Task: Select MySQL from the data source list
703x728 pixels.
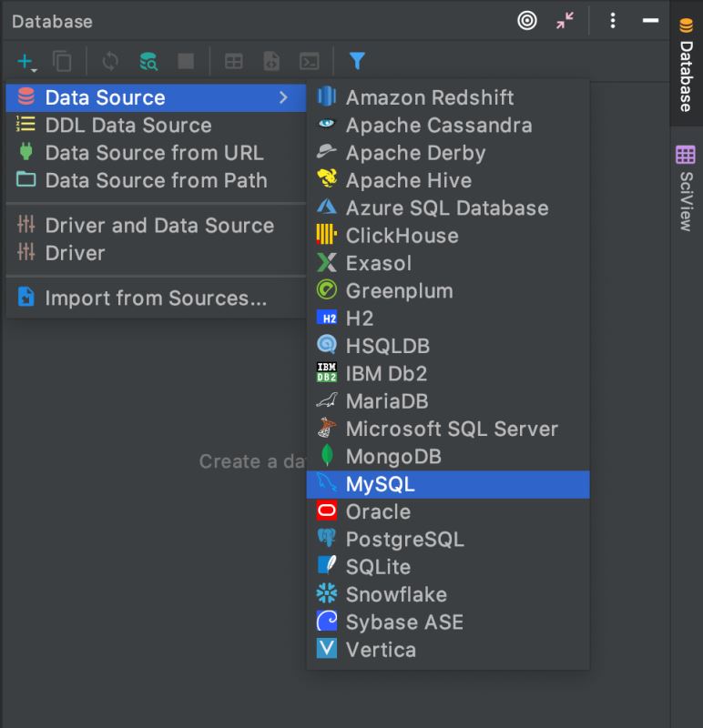Action: [x=380, y=484]
